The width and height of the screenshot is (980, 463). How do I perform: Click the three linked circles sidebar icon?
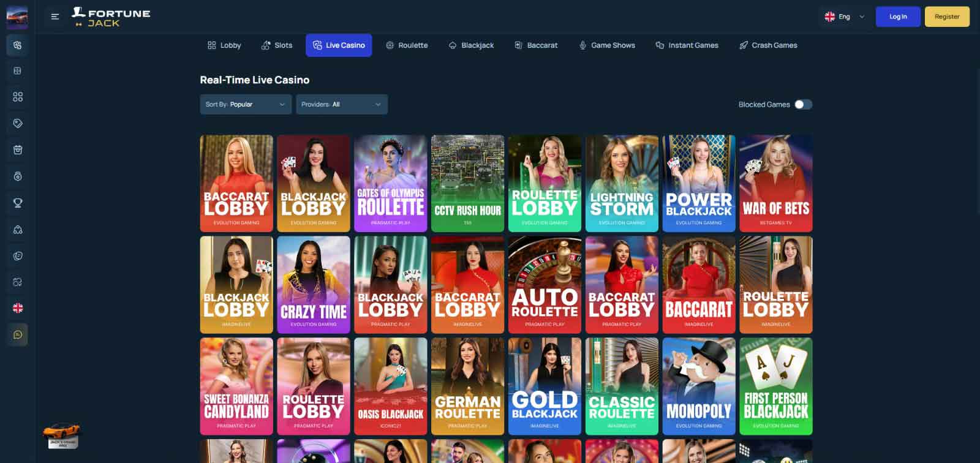17,230
